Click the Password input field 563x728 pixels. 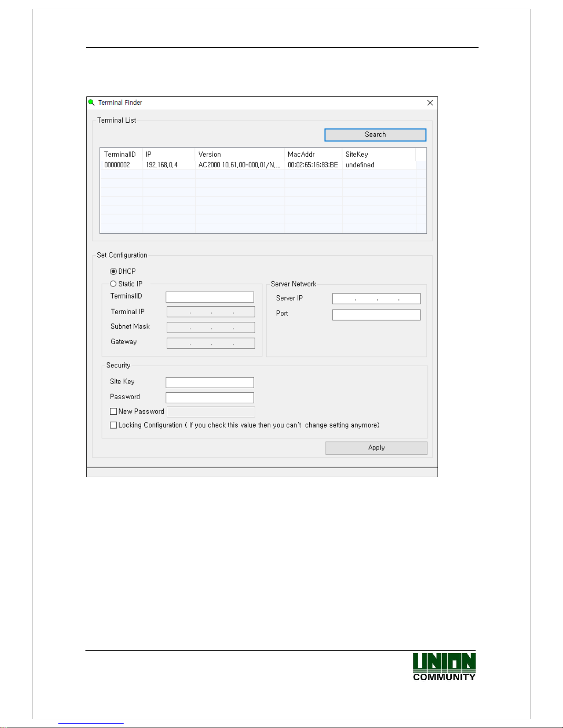tap(210, 398)
